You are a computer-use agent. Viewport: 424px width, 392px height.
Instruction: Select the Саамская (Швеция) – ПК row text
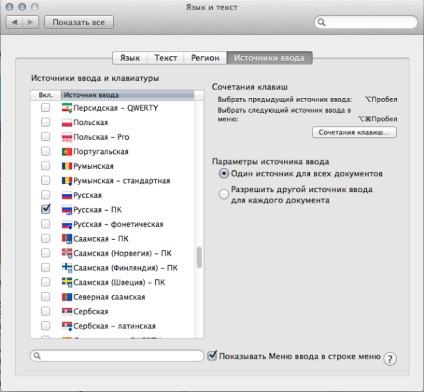[119, 282]
